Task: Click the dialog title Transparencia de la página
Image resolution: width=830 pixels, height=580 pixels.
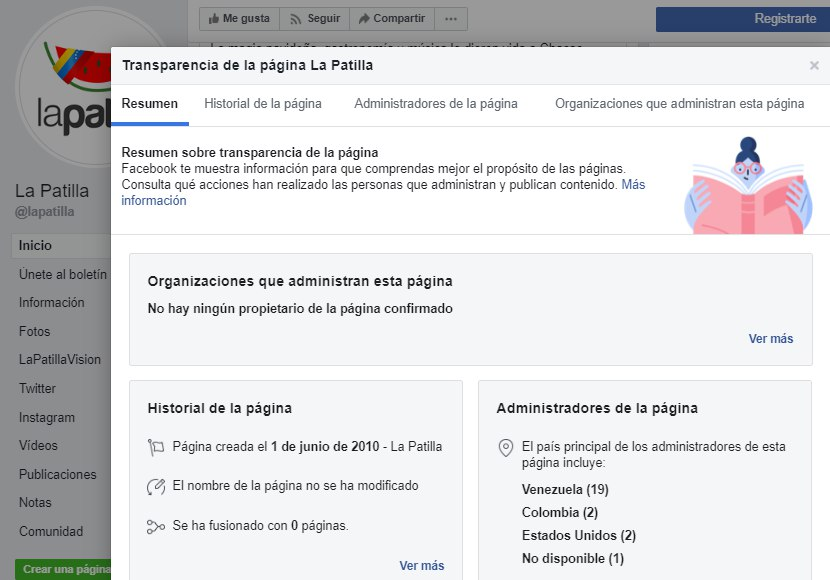Action: [x=248, y=66]
